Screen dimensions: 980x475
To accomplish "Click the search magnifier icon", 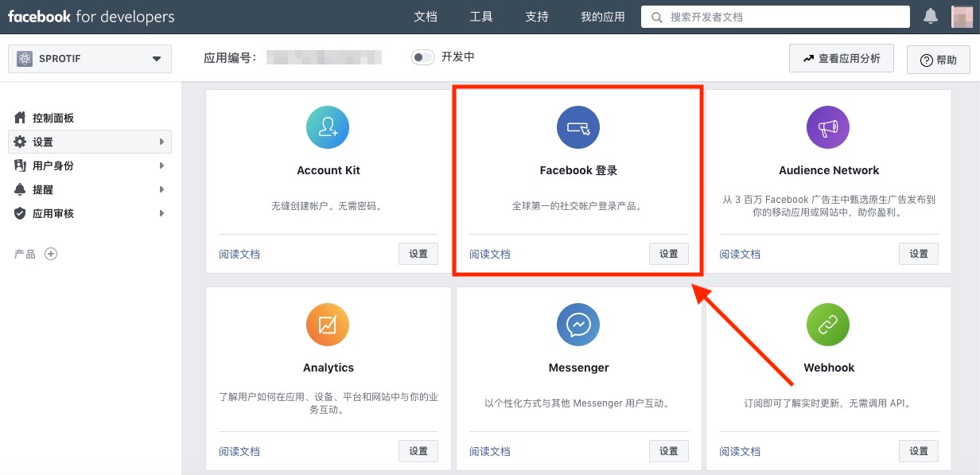I will [x=656, y=17].
